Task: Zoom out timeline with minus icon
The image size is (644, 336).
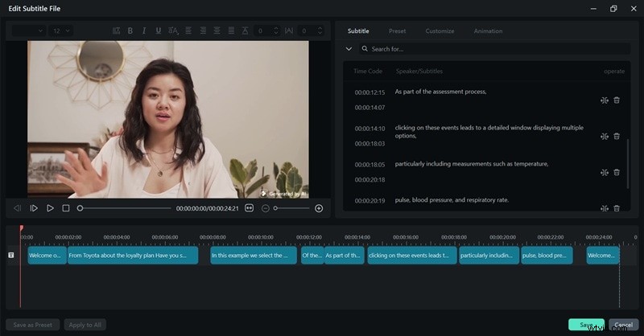Action: [x=266, y=208]
